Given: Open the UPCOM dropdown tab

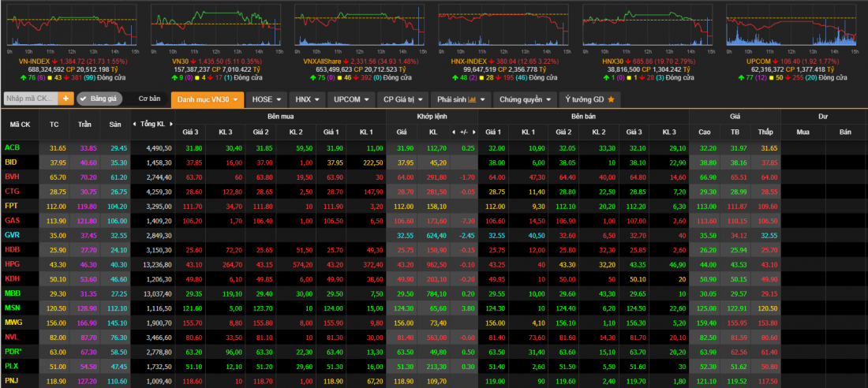Looking at the screenshot, I should (351, 99).
